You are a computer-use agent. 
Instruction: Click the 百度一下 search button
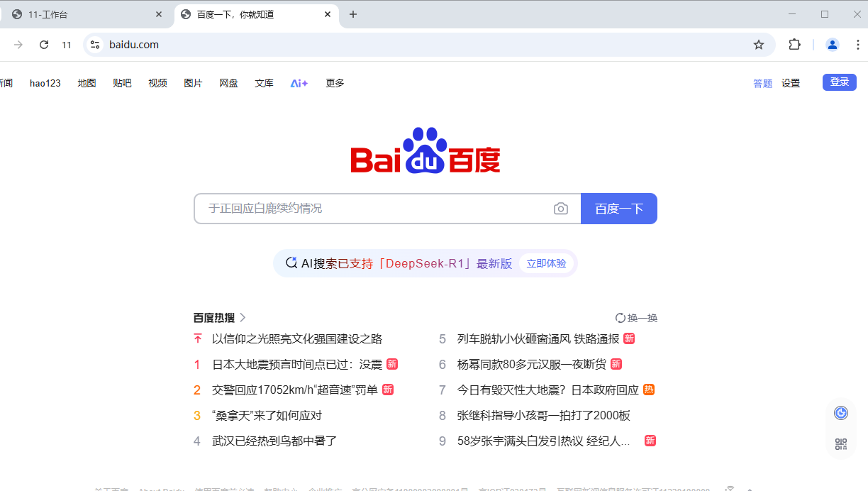pos(619,209)
